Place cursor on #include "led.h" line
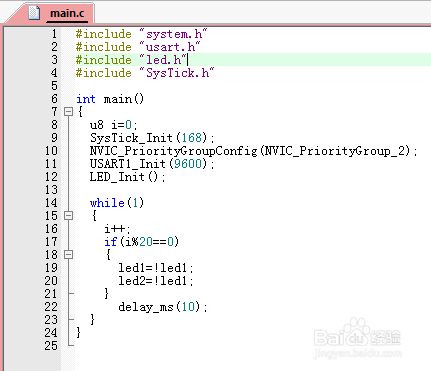The image size is (431, 371). (x=131, y=60)
